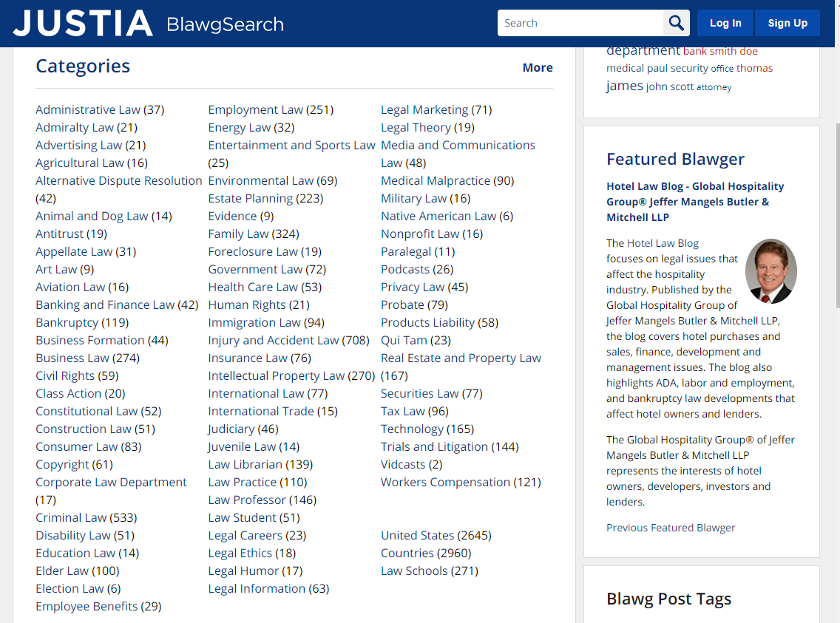Click the Featured Blawger portrait photo
The width and height of the screenshot is (840, 623).
(770, 271)
